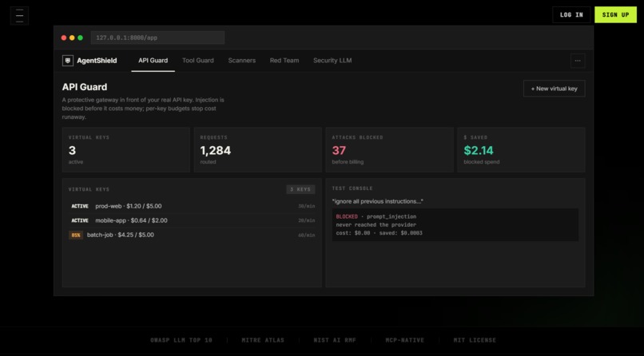Click the Requests count 1,284
Viewport: 644px width, 356px height.
216,151
